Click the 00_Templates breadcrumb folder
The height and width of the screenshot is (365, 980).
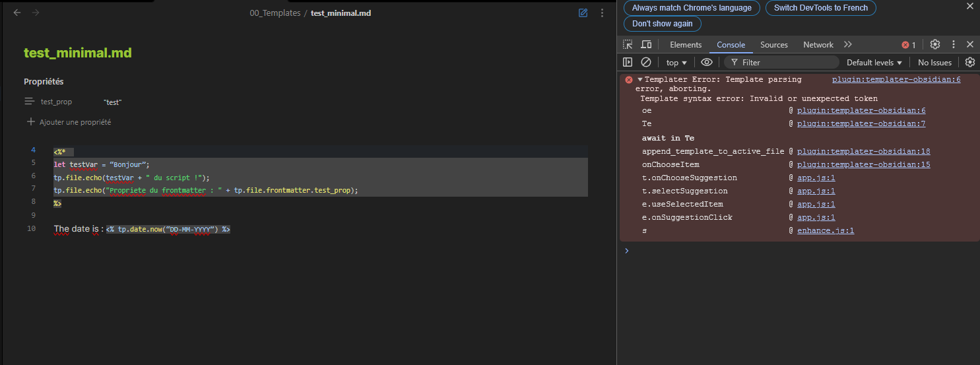click(x=275, y=13)
